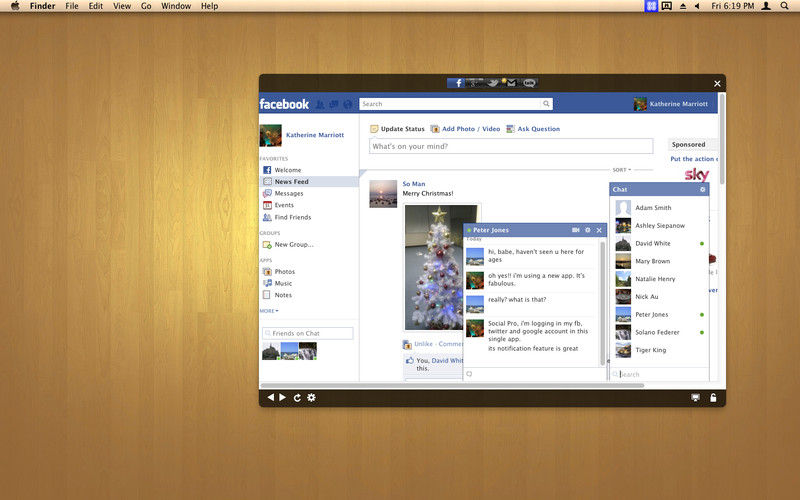The image size is (800, 500).
Task: Open the Finder menu
Action: [x=42, y=6]
